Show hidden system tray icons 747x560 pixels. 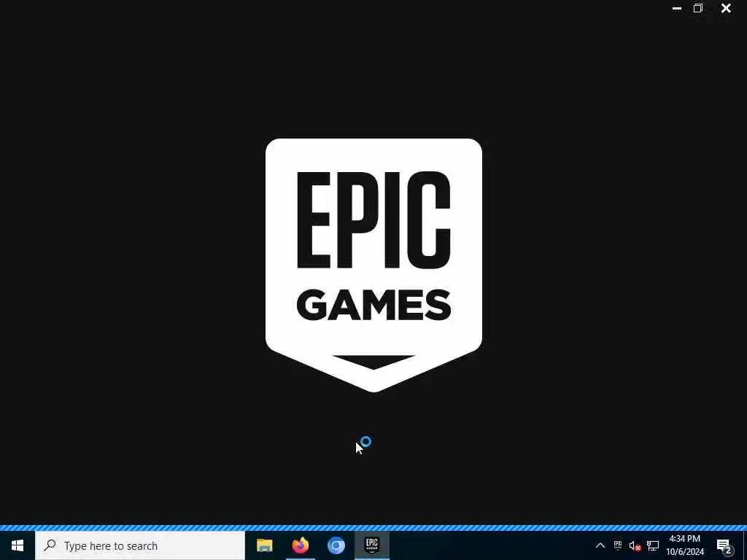click(x=600, y=545)
